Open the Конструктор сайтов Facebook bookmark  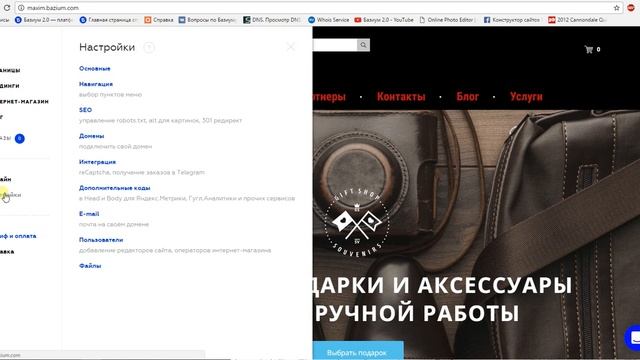click(x=512, y=20)
